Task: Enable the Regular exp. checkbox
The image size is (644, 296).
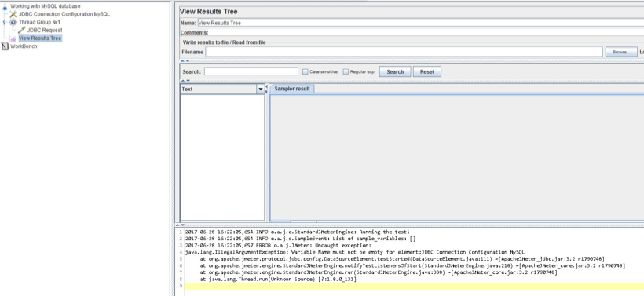Action: pyautogui.click(x=346, y=72)
